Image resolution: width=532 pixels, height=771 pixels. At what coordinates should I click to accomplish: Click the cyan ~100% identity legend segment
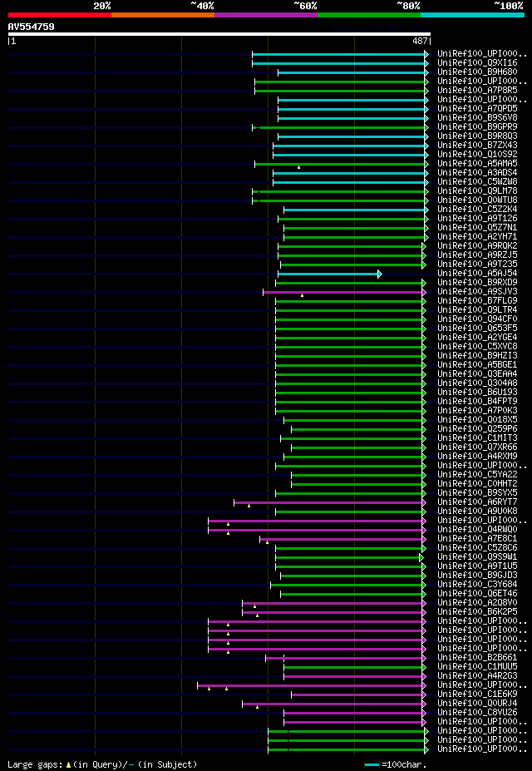coord(472,15)
